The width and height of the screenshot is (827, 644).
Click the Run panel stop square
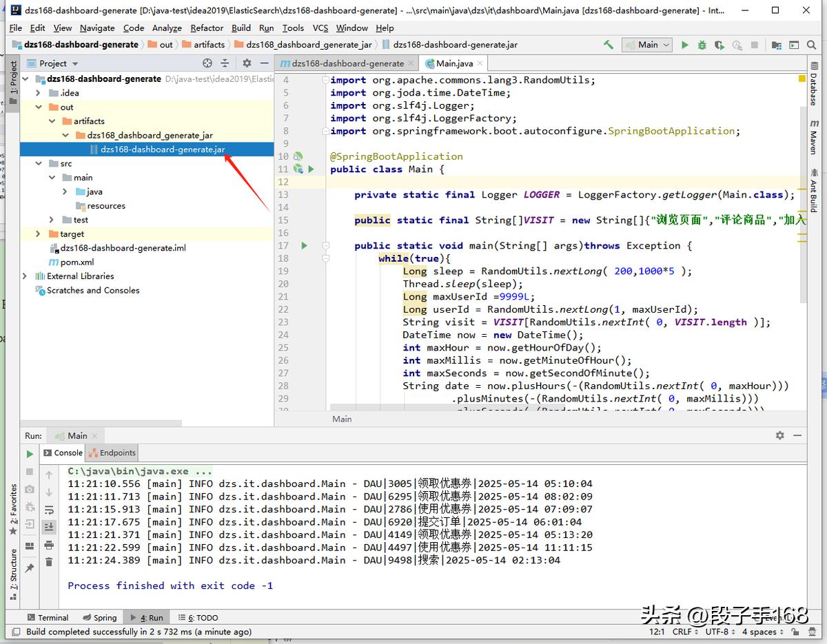[30, 472]
